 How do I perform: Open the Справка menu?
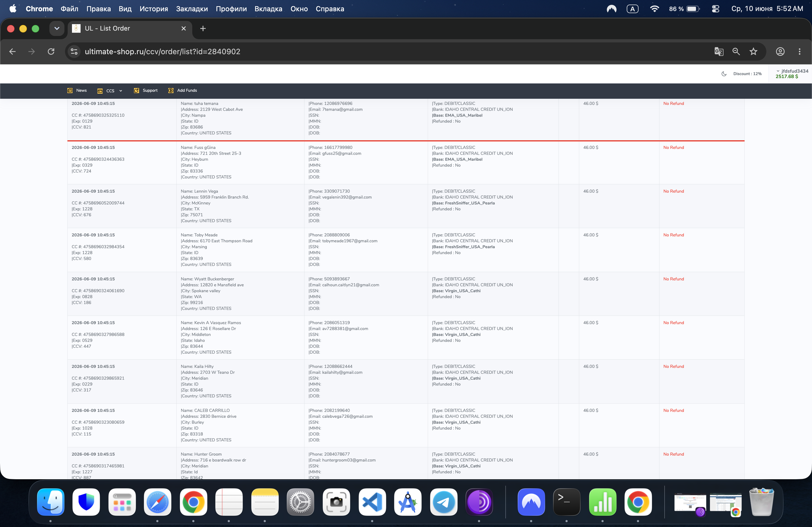tap(329, 9)
